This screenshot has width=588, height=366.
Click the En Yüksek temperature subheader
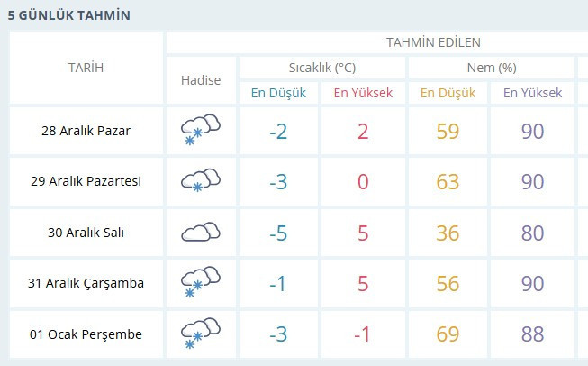tap(363, 93)
